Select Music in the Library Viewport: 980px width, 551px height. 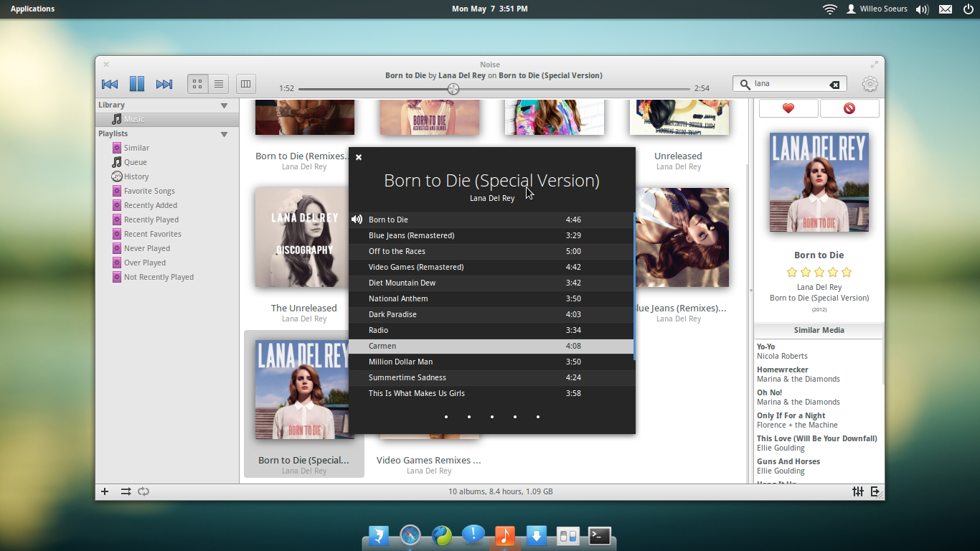click(x=167, y=119)
